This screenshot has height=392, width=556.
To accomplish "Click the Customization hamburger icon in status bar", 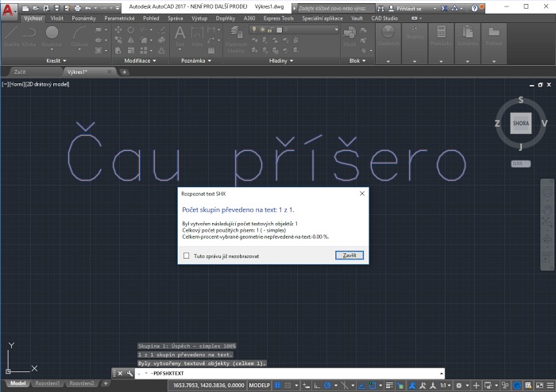I will click(x=550, y=386).
